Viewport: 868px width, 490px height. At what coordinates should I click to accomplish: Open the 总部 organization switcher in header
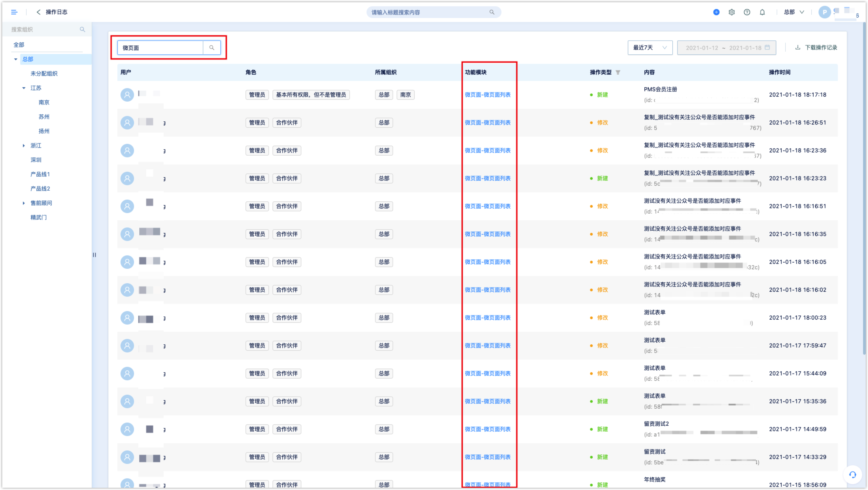click(794, 12)
